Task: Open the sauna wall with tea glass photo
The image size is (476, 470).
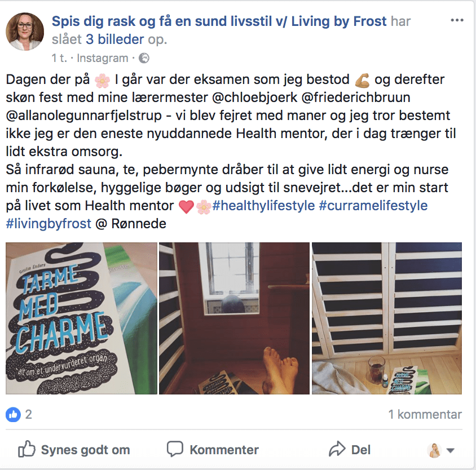Action: 387,318
